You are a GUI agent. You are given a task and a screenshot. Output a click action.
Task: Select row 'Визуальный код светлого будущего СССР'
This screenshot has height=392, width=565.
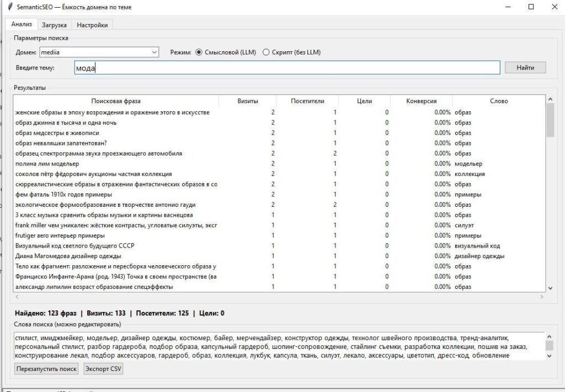click(x=280, y=245)
